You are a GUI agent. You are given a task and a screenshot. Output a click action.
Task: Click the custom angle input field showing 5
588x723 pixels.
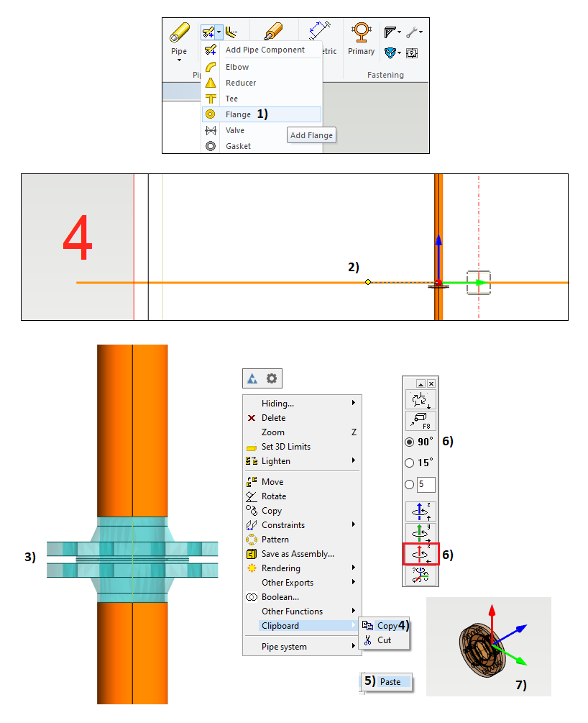426,484
